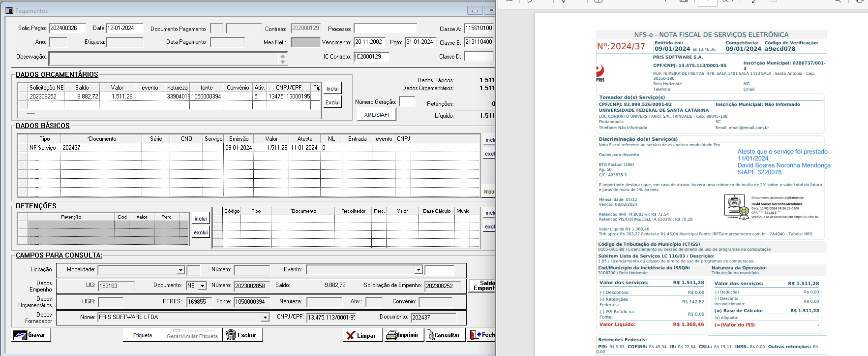The image size is (868, 356).
Task: Click the NFS-e title in the PDF window
Action: click(711, 34)
